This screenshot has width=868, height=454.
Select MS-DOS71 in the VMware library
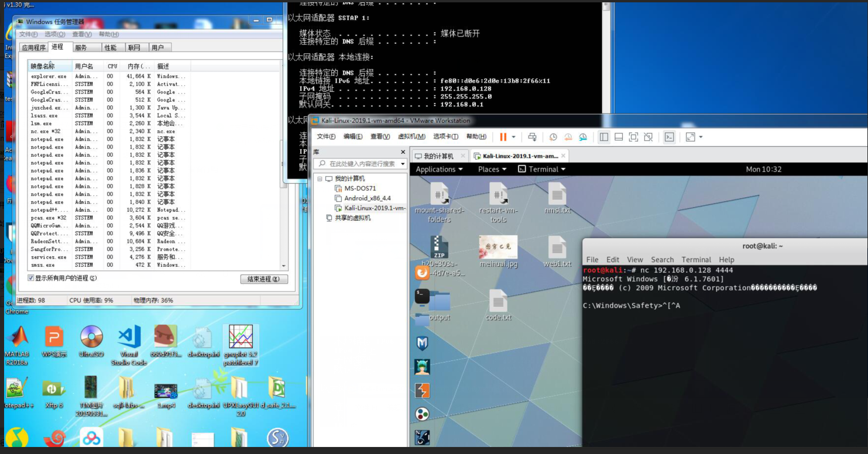(x=359, y=188)
